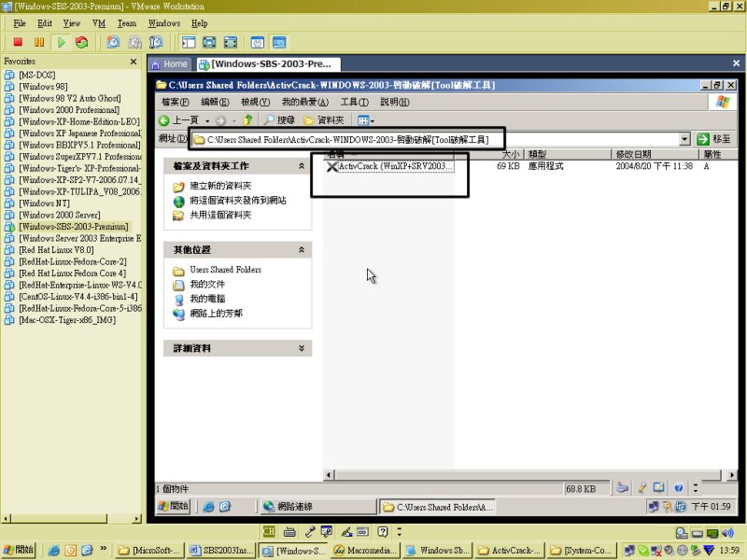
Task: Click the 搜尋 search toolbar button
Action: click(x=279, y=120)
